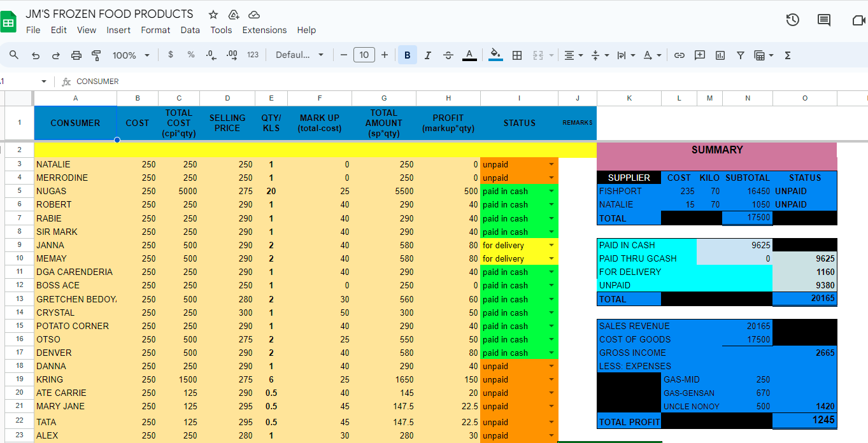This screenshot has width=868, height=443.
Task: Click the font size field
Action: click(364, 55)
